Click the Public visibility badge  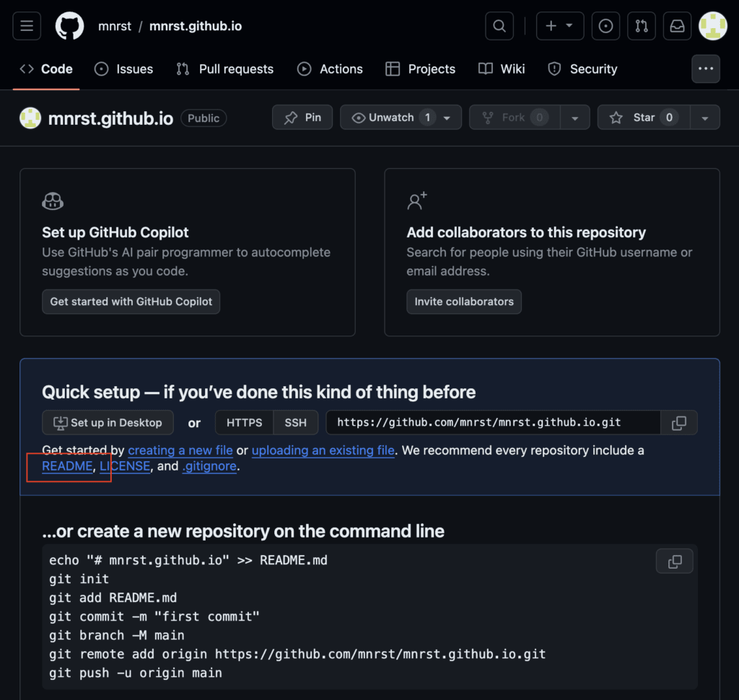click(204, 118)
